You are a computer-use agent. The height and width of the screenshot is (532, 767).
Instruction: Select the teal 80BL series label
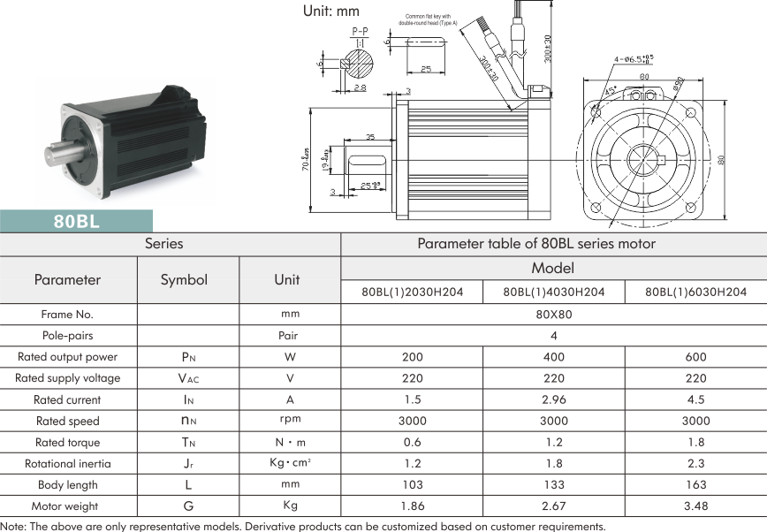click(77, 221)
